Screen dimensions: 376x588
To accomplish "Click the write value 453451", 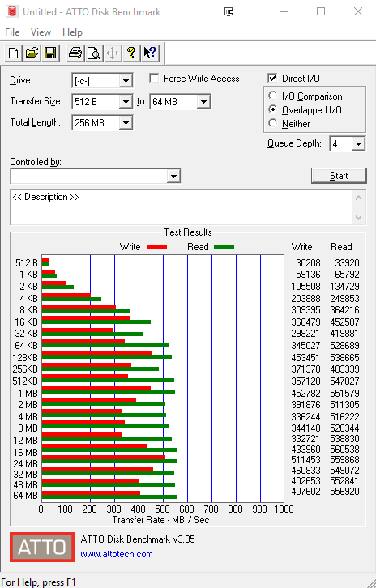I will (x=305, y=358).
